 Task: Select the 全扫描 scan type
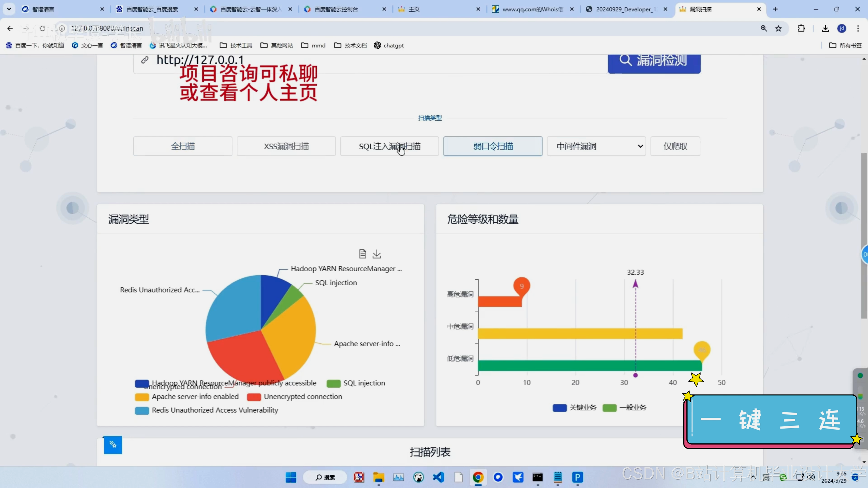tap(183, 146)
